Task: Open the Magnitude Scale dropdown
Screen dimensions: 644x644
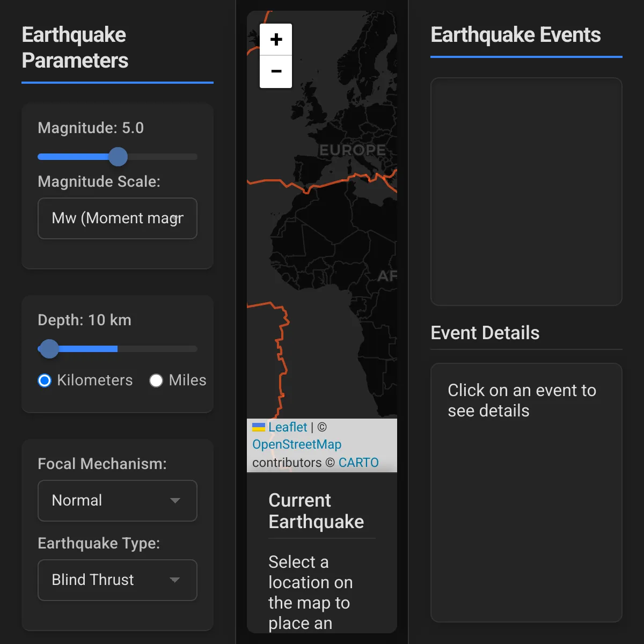Action: coord(118,218)
